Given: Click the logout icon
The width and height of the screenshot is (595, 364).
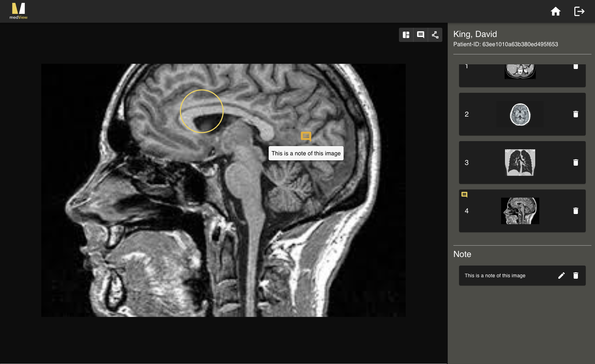Looking at the screenshot, I should pos(579,11).
